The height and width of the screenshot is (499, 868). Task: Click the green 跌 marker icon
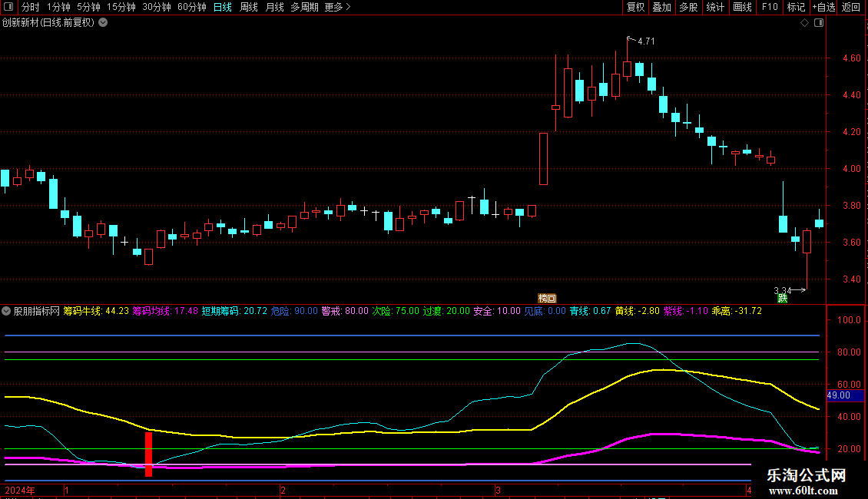(x=782, y=298)
